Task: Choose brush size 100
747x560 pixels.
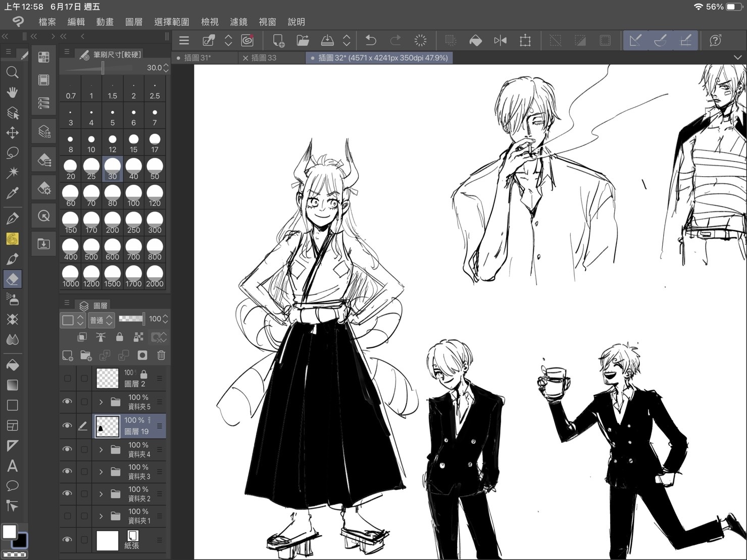Action: [x=133, y=195]
